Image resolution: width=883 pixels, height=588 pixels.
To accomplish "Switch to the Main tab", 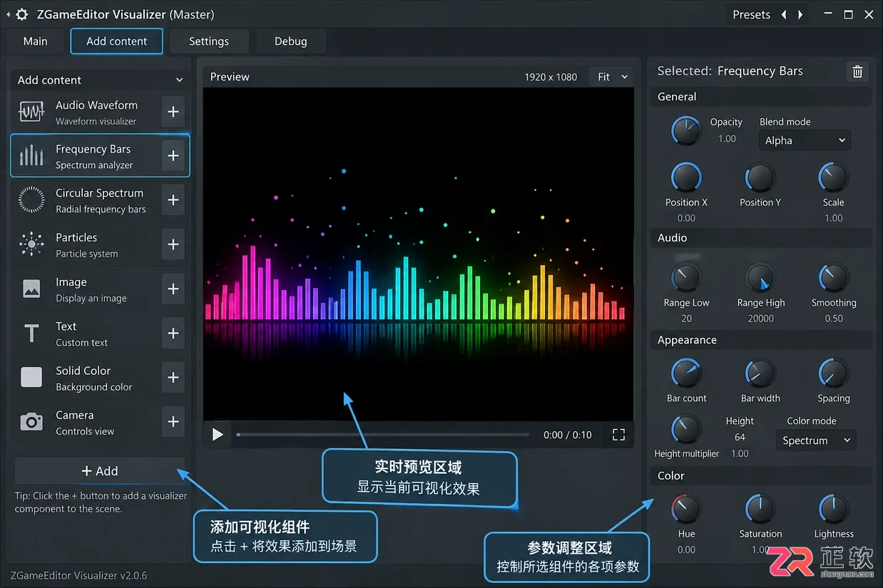I will 36,41.
